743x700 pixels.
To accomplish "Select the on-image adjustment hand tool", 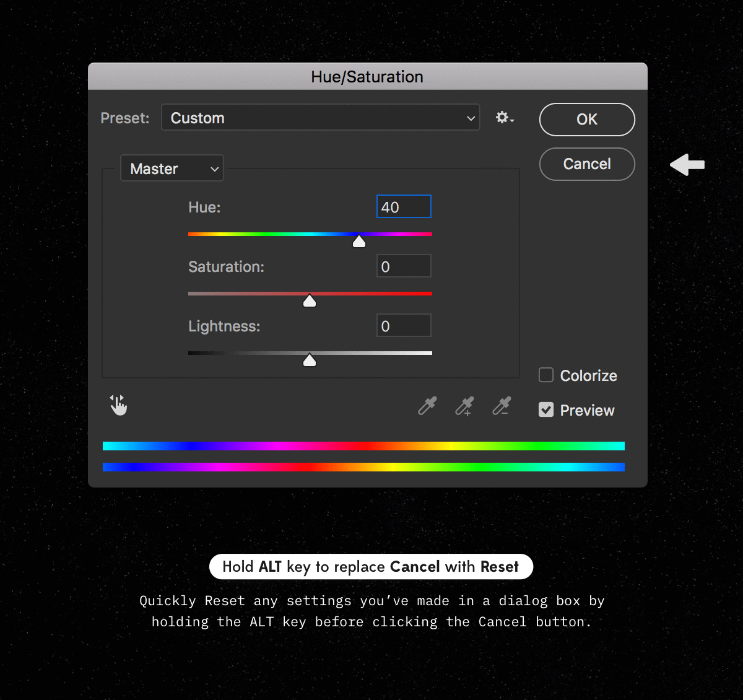I will tap(118, 405).
